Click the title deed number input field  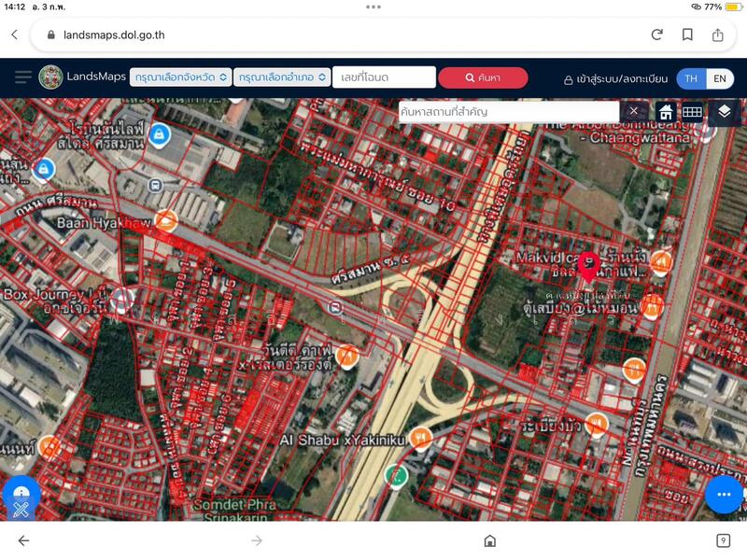tap(384, 77)
